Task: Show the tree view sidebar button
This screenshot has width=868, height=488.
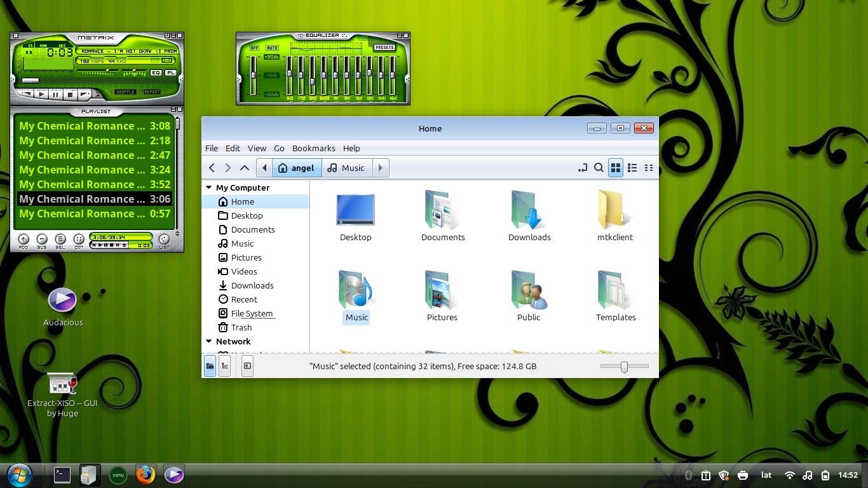Action: click(x=224, y=366)
